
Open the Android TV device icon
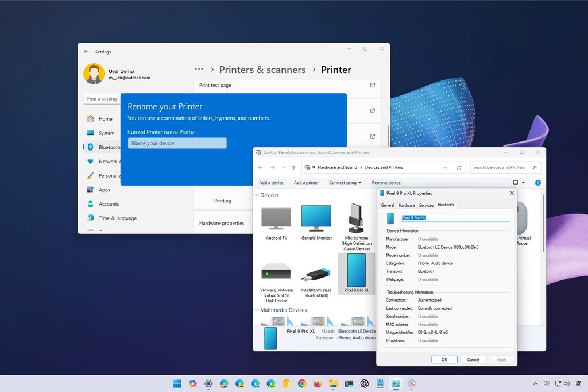pos(276,218)
